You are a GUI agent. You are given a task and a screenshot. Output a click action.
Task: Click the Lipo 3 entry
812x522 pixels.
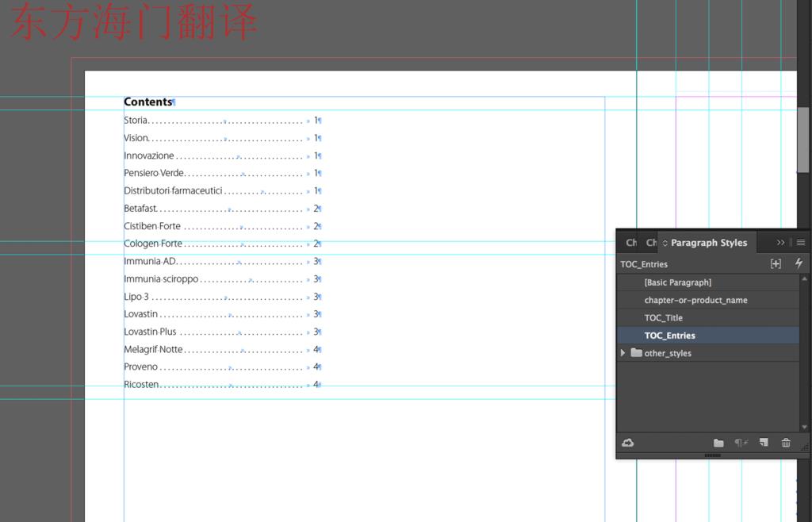pos(136,296)
